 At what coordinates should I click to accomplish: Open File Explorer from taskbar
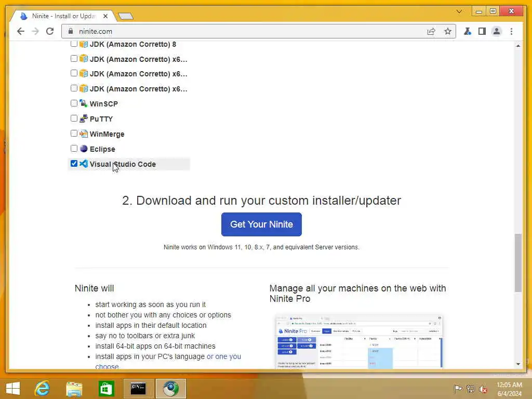(x=74, y=389)
